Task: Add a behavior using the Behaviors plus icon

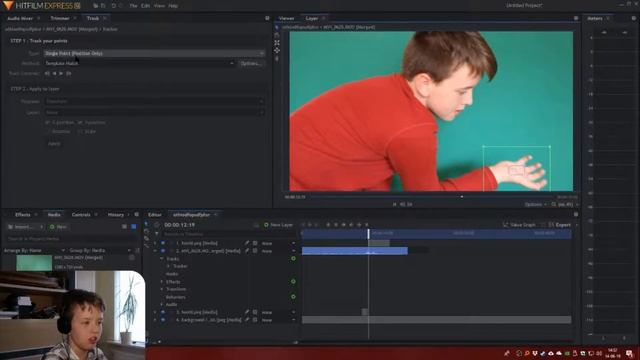Action: pos(293,297)
